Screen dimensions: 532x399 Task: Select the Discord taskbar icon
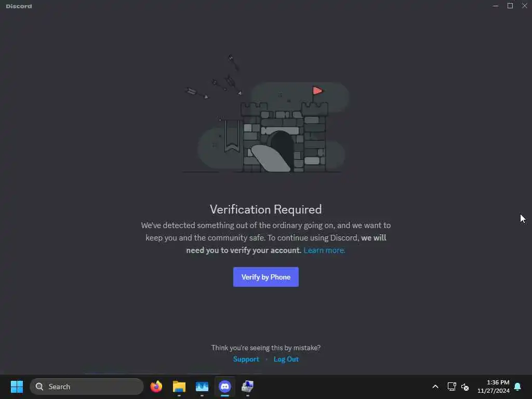point(224,387)
